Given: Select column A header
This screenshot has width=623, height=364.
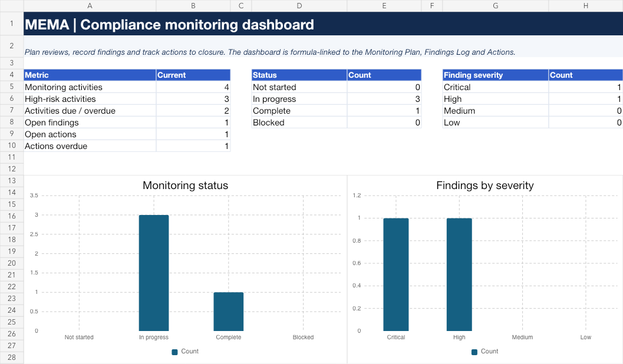Looking at the screenshot, I should pos(90,5).
